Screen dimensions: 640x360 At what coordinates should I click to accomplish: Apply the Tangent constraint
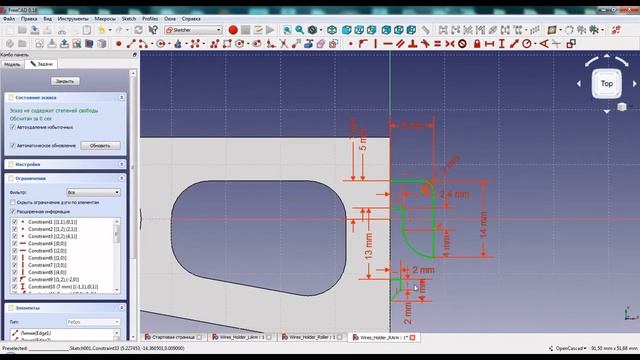point(425,44)
